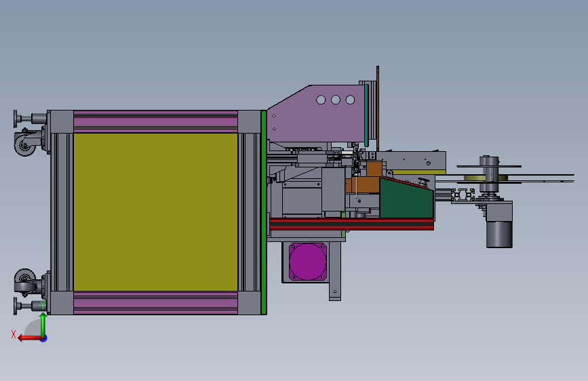Select the bottom pink-purple frame beam

click(155, 303)
